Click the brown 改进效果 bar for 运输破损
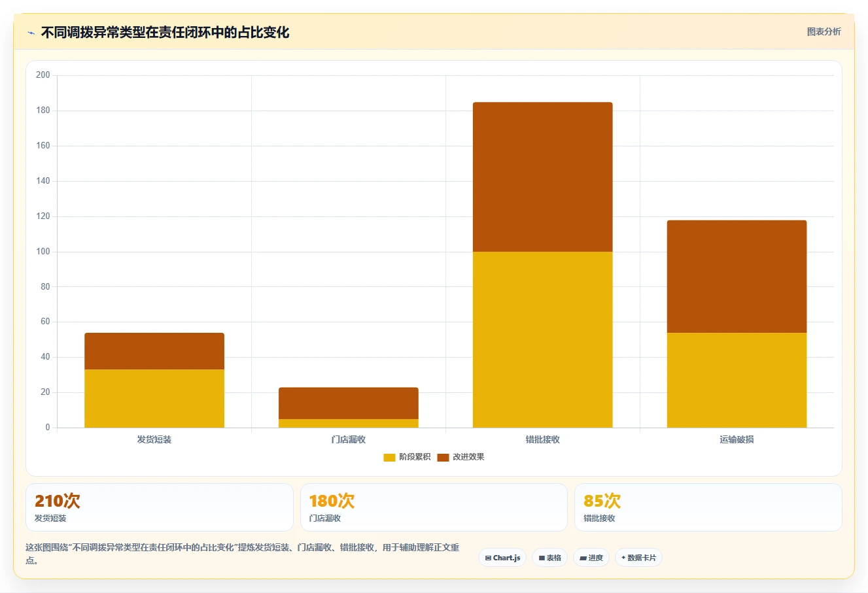Screen dimensions: 868x593 tap(737, 277)
